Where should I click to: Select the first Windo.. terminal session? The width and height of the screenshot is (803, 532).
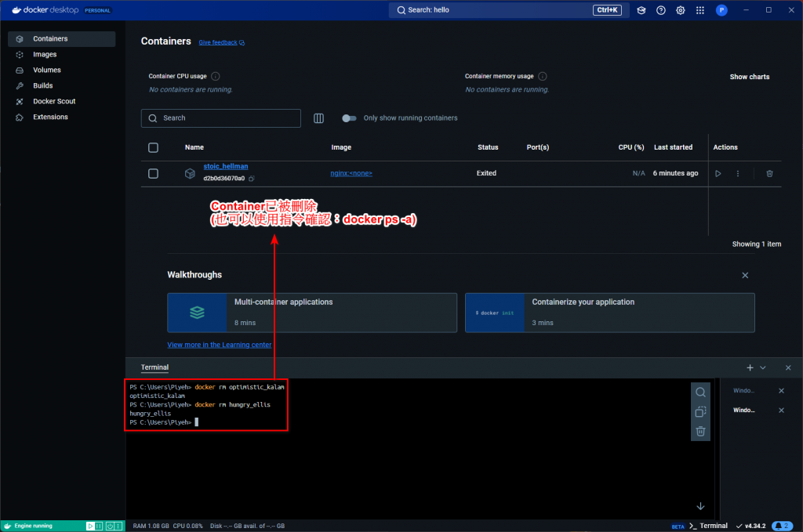tap(743, 391)
